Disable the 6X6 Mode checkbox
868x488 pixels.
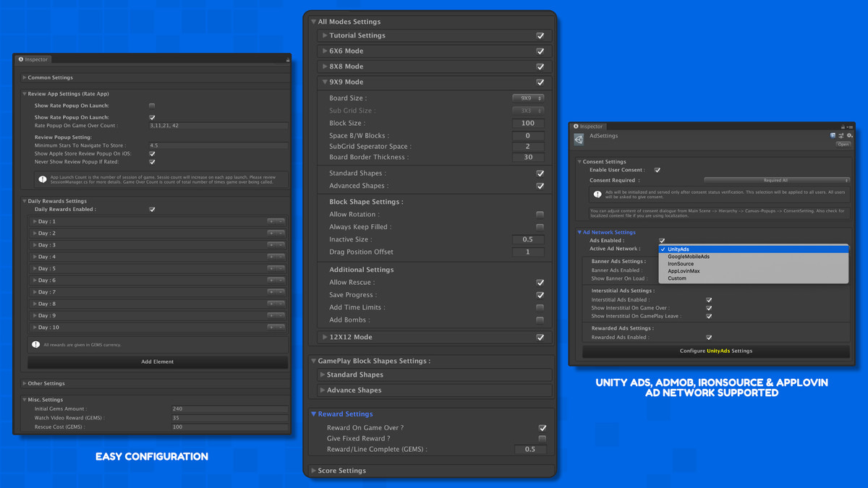[540, 51]
